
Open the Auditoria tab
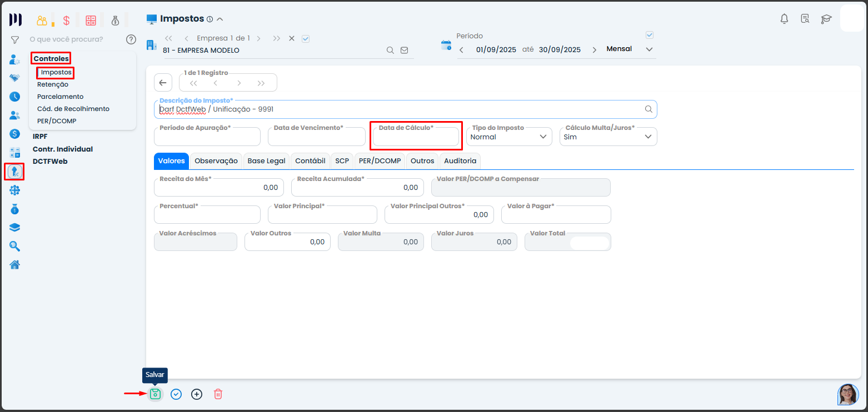[460, 161]
